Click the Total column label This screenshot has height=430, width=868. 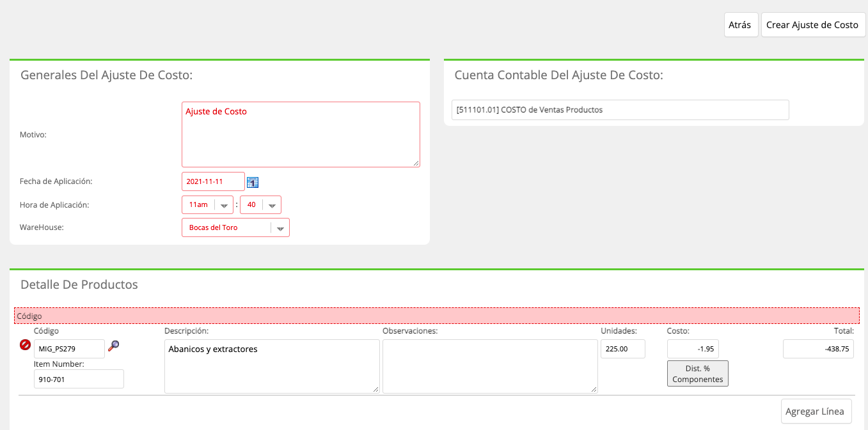[x=843, y=331]
